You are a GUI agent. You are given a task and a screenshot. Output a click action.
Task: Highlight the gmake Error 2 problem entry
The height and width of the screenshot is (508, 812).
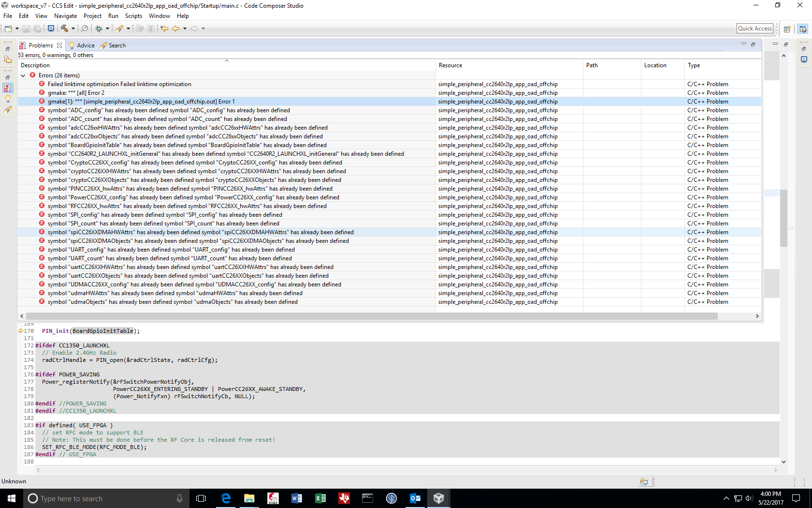point(76,92)
